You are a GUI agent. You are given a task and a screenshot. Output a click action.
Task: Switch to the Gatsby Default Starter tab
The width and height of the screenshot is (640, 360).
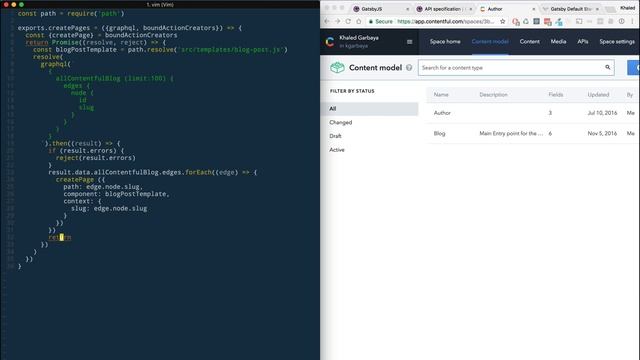570,9
